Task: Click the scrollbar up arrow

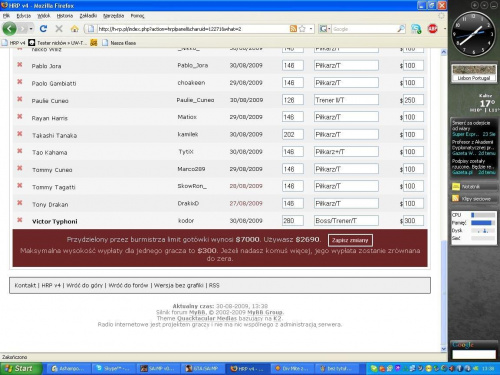Action: (x=443, y=52)
